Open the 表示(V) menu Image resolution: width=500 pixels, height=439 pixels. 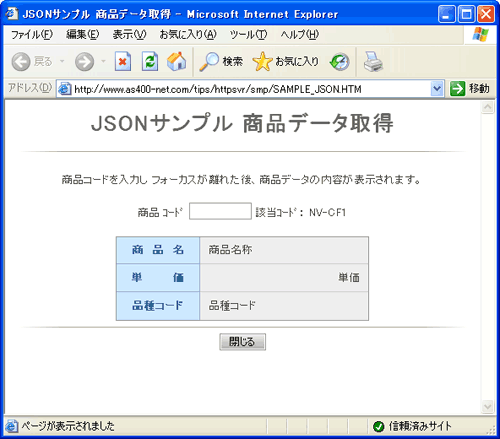(129, 34)
